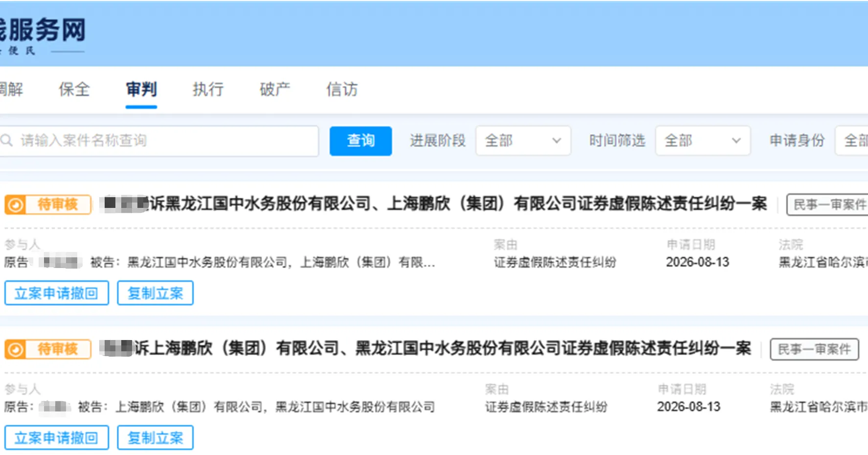Click the magnifier icon in search box
Screen dimensions: 868x455
click(x=7, y=141)
